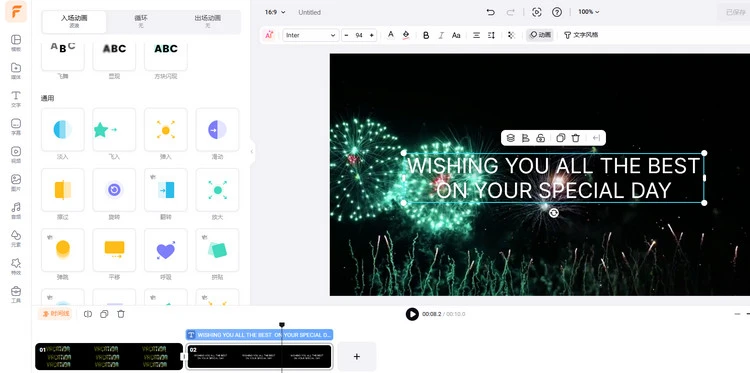
Task: Choose the 擦过 wipe animation
Action: [x=63, y=190]
